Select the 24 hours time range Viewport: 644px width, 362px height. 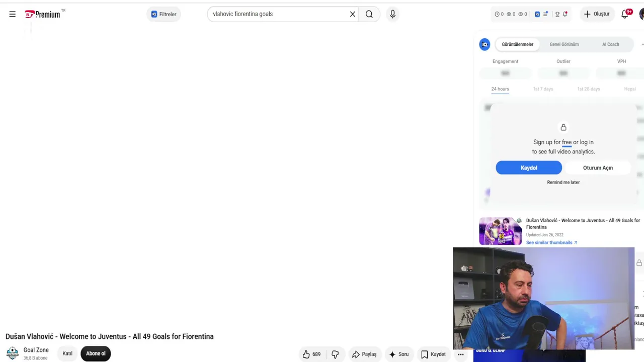click(500, 89)
